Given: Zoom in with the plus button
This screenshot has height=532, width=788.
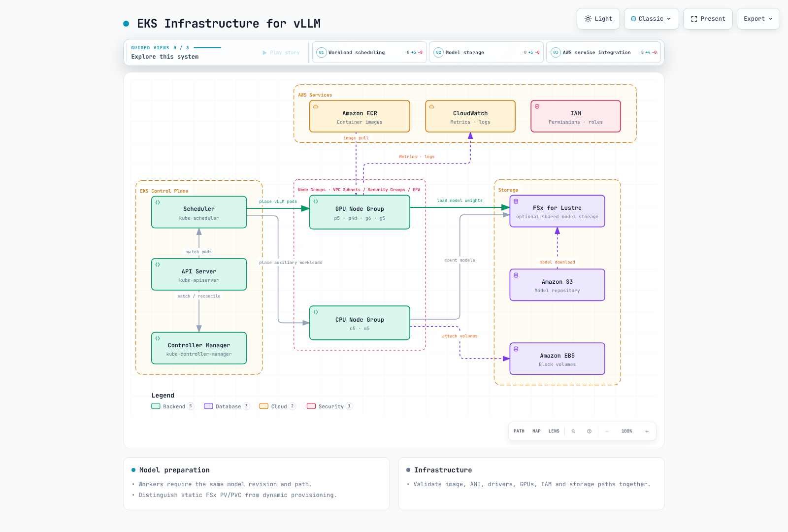Looking at the screenshot, I should point(647,431).
